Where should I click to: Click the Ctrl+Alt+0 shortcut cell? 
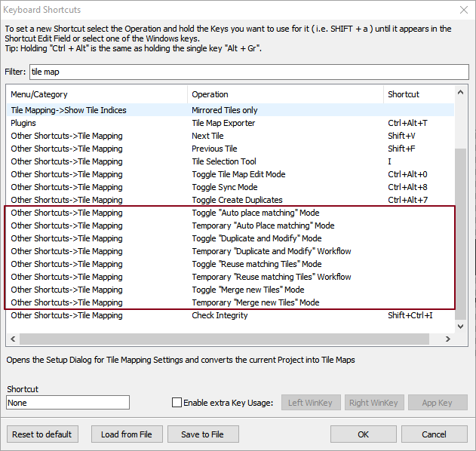pyautogui.click(x=407, y=174)
